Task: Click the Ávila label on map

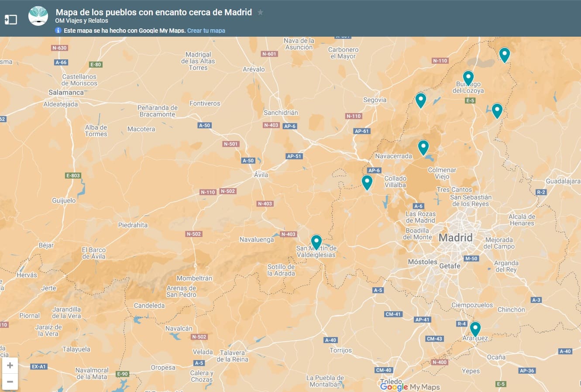Action: tap(261, 175)
